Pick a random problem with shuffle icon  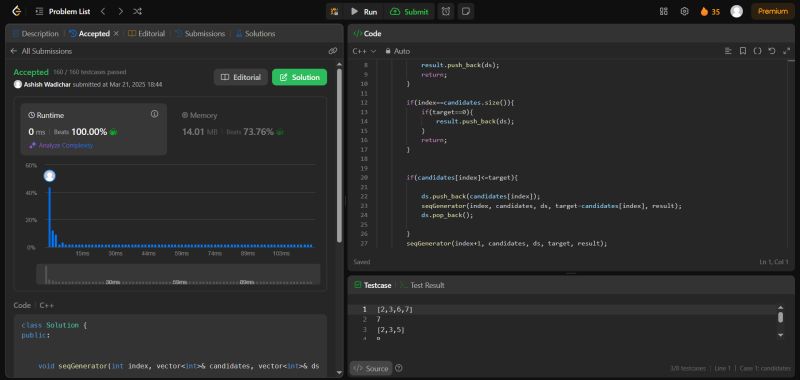(x=137, y=11)
